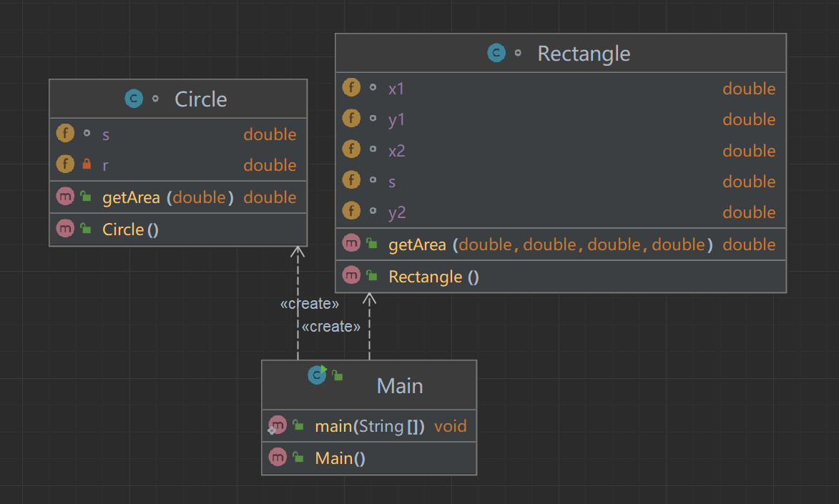The height and width of the screenshot is (504, 839).
Task: Select the main(String[]) method row
Action: point(370,427)
